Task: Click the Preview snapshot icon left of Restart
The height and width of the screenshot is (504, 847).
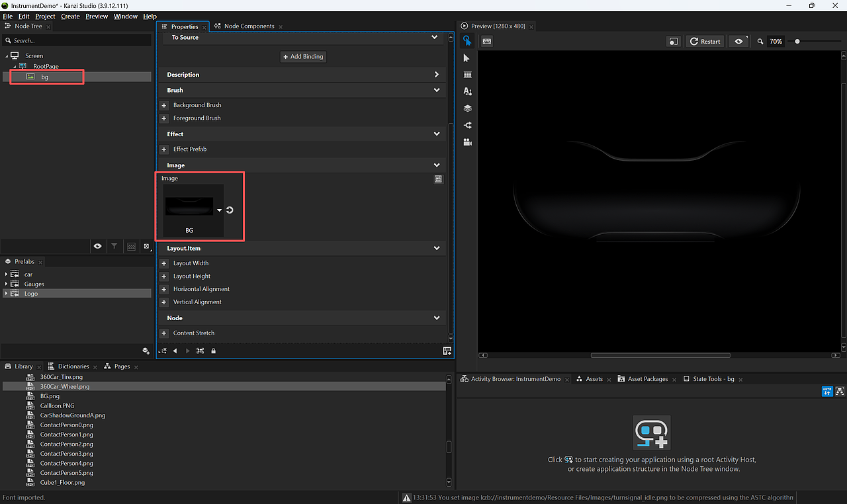Action: (x=674, y=41)
